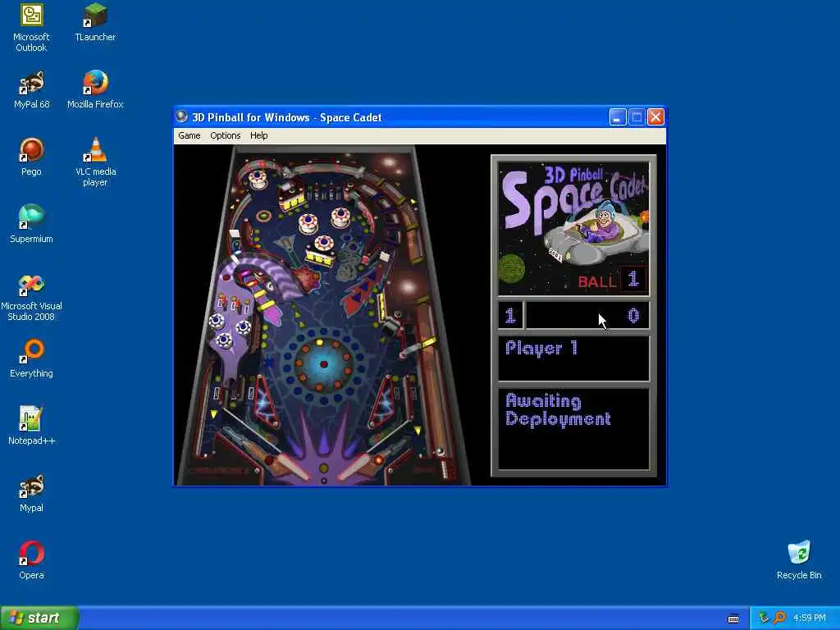Image resolution: width=840 pixels, height=630 pixels.
Task: Click the 3D Pinball window title bar
Action: coord(420,116)
